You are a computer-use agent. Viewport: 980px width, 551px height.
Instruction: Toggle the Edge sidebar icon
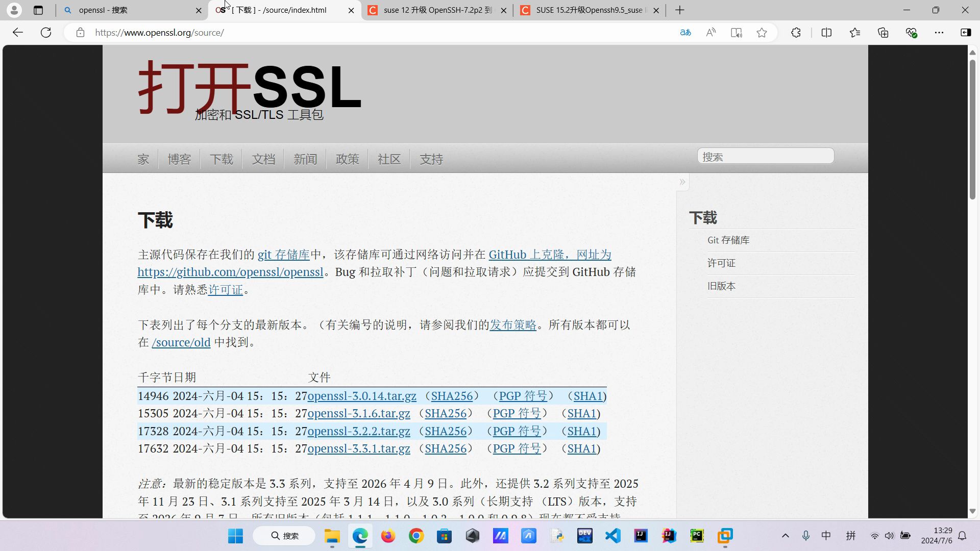[x=966, y=33]
